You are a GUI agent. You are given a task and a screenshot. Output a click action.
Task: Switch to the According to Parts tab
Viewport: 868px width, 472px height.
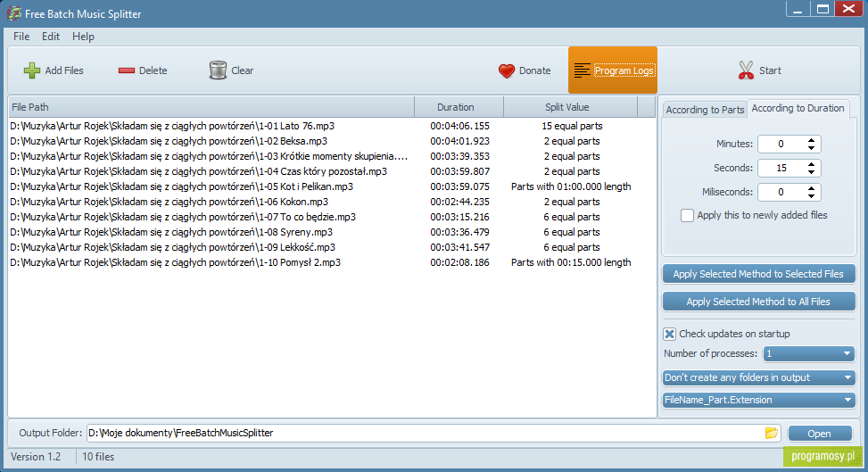point(705,110)
